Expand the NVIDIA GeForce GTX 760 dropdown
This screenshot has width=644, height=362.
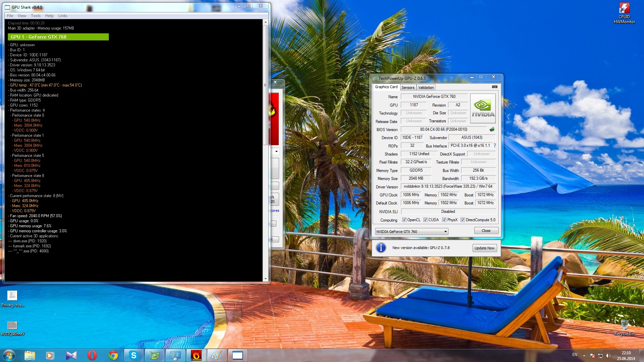[445, 232]
